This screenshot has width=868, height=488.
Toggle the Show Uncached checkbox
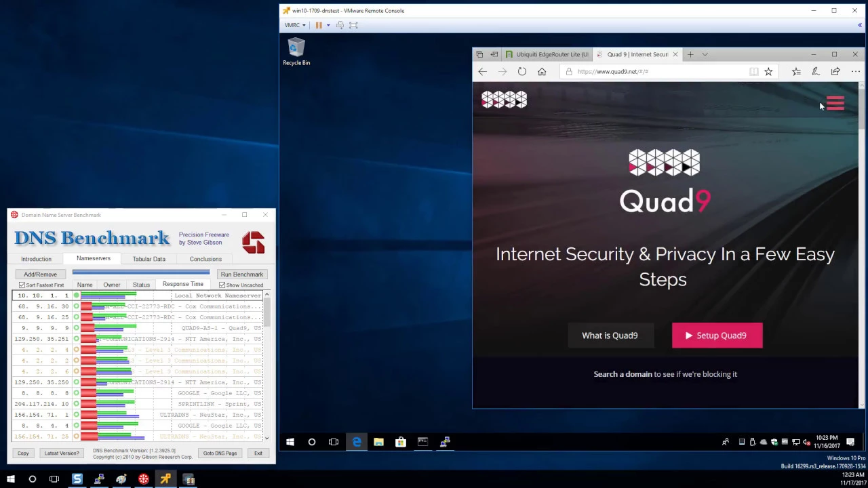[222, 285]
